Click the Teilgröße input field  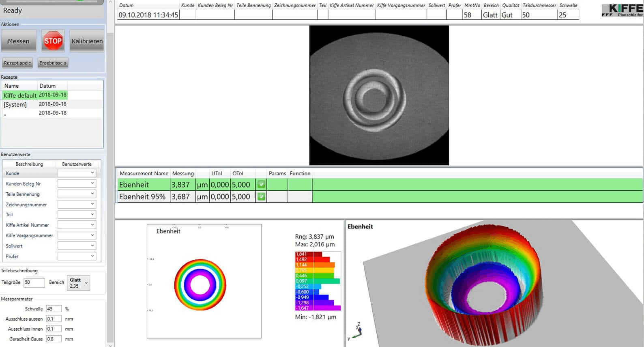click(x=34, y=282)
